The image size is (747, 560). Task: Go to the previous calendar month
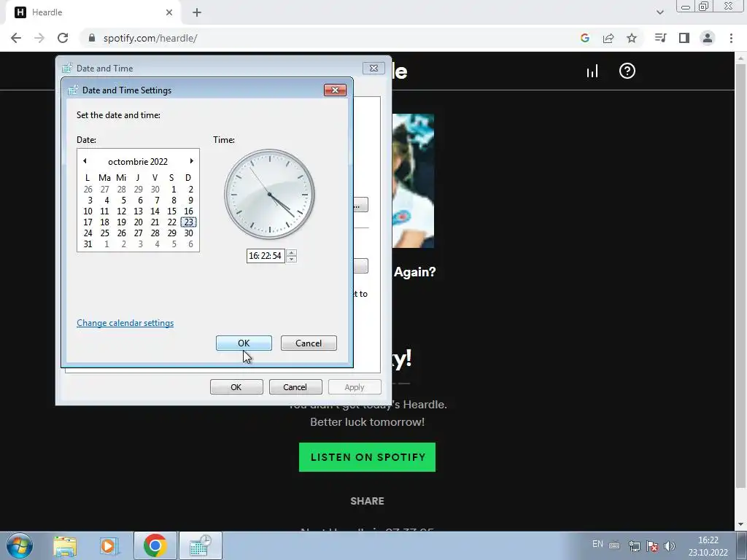85,161
